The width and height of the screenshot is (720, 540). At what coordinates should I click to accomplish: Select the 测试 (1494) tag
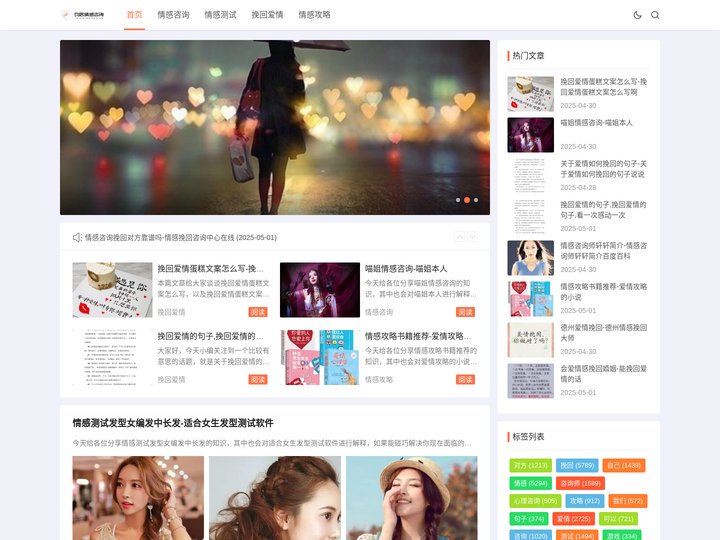click(577, 536)
